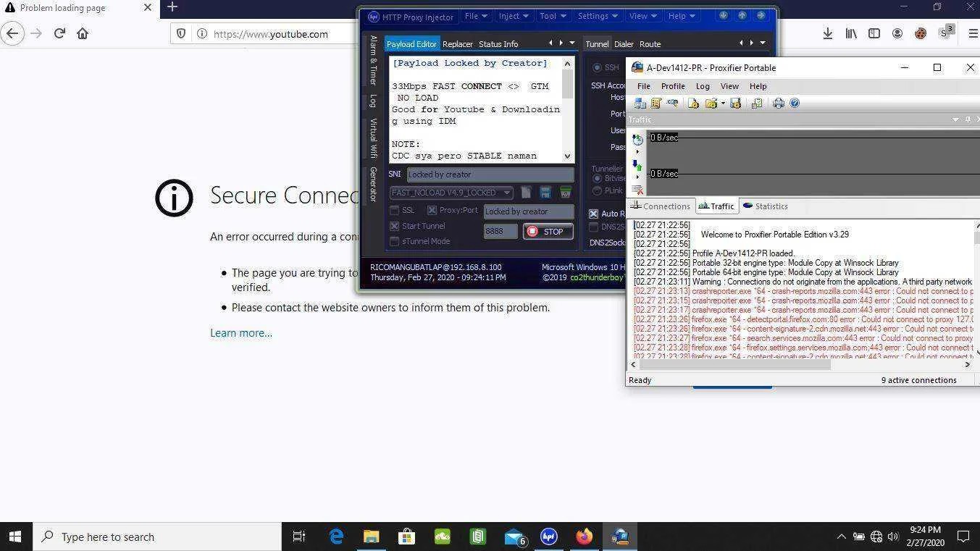Open Proxification Rules icon in Proxifier toolbar
Screen dimensions: 980x551
[656, 103]
